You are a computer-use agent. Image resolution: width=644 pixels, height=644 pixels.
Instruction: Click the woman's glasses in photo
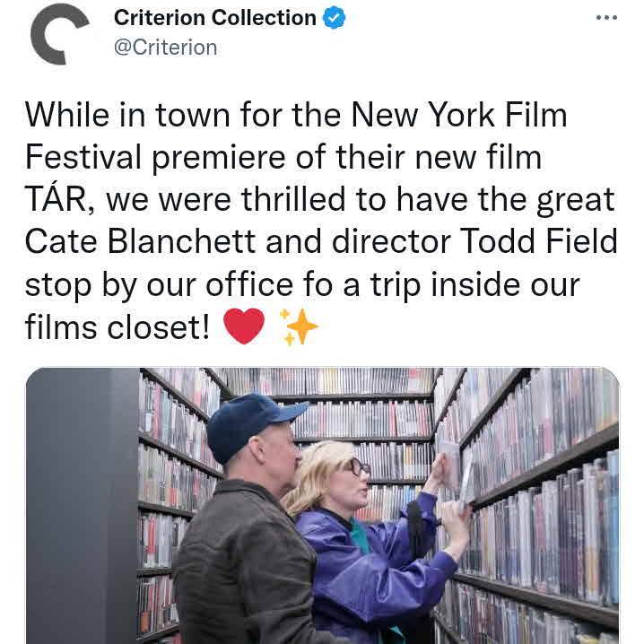pos(358,467)
